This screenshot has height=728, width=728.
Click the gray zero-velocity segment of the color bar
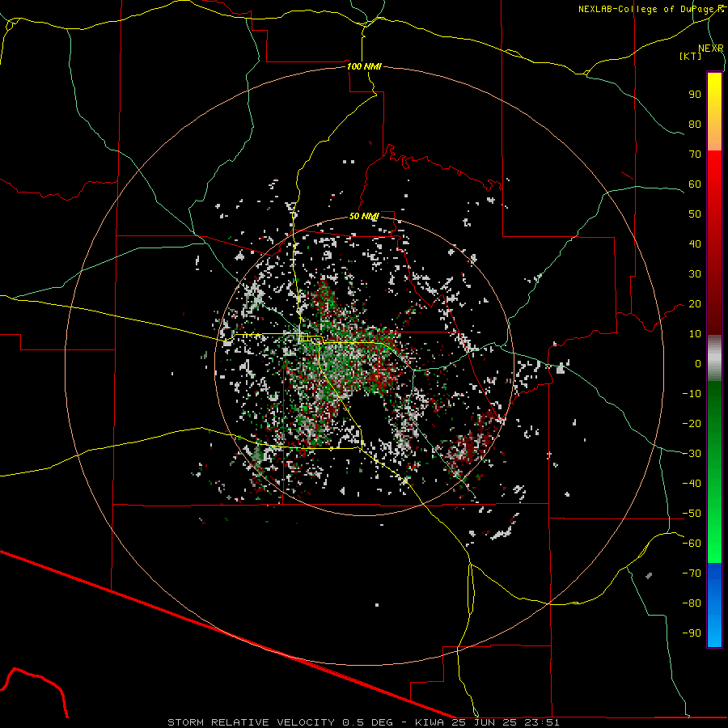coord(714,358)
